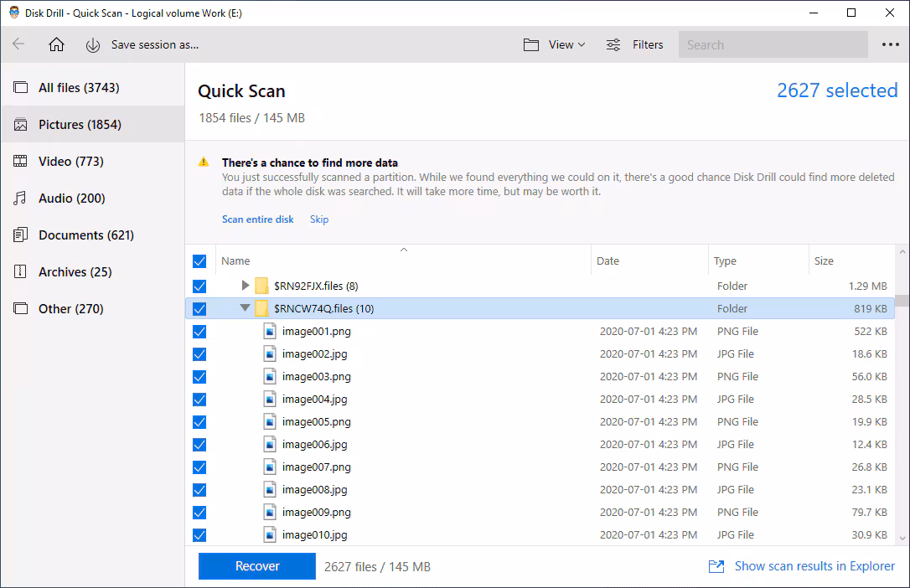Collapse the $RNCW74Q.files folder arrow

245,308
